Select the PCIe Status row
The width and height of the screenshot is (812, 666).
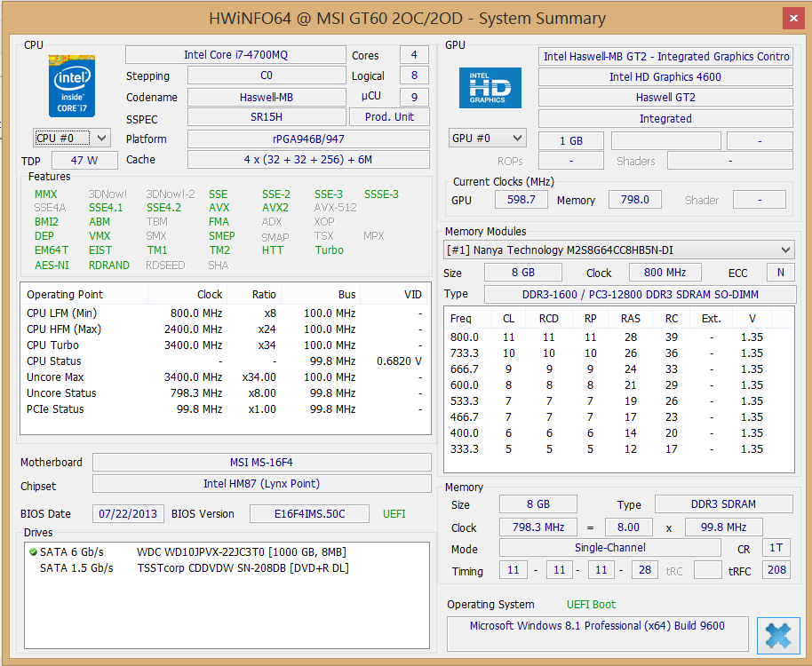226,409
